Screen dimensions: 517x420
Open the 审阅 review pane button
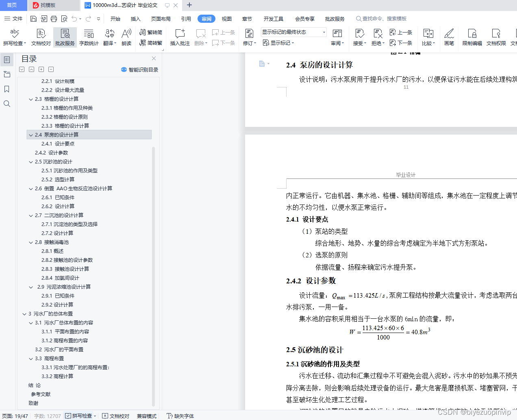tap(337, 37)
